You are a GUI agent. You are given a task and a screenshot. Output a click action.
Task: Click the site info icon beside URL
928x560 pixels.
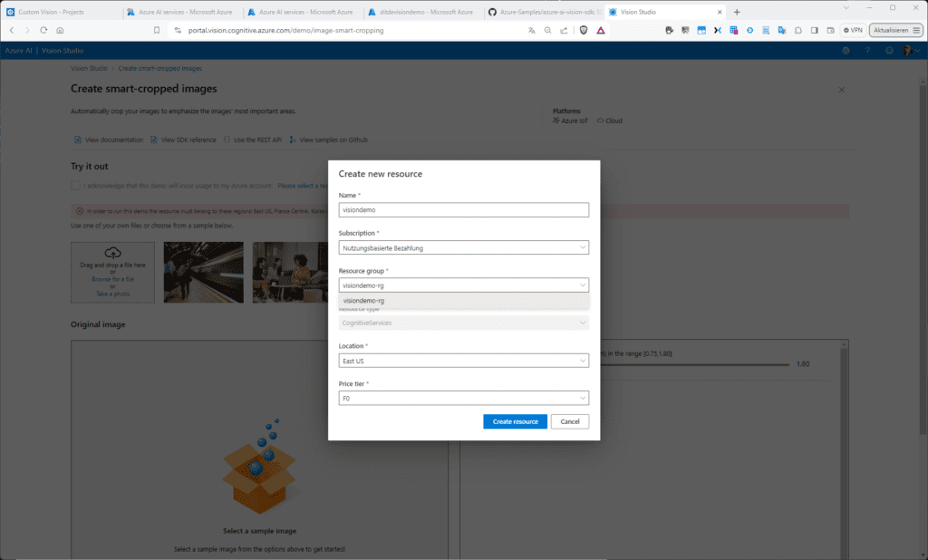click(x=178, y=30)
